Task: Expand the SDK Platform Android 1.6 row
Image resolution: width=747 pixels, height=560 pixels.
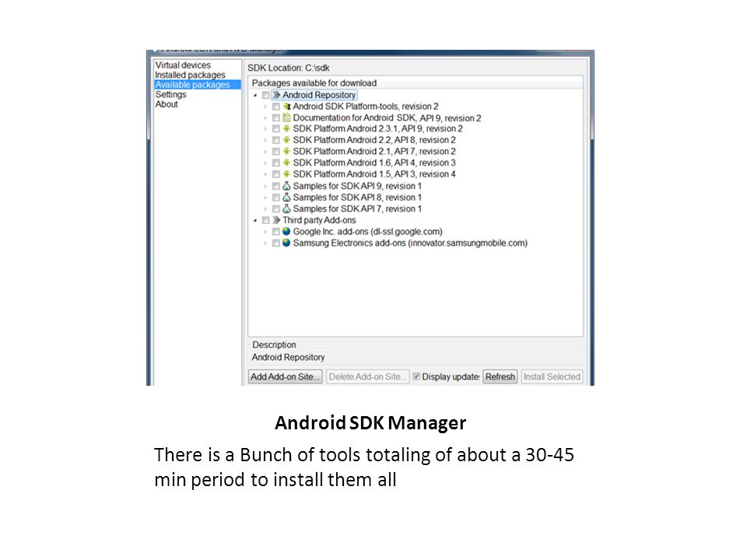Action: click(x=266, y=163)
